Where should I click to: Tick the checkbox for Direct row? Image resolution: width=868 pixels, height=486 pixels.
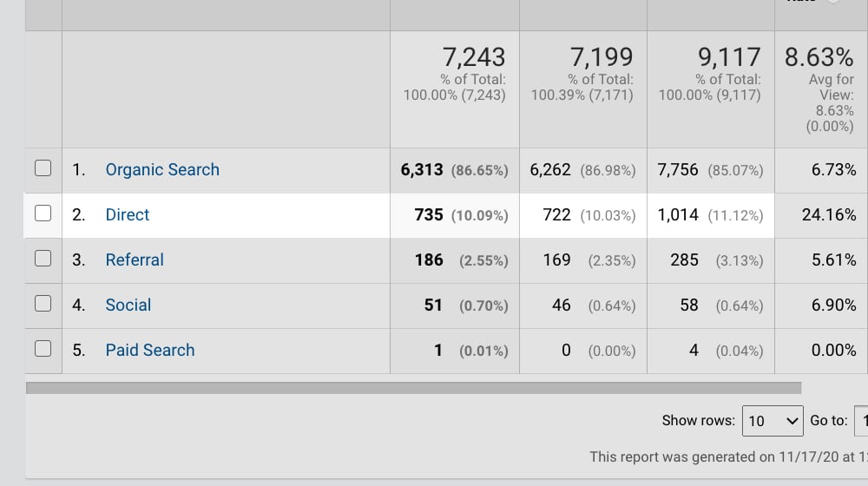43,214
